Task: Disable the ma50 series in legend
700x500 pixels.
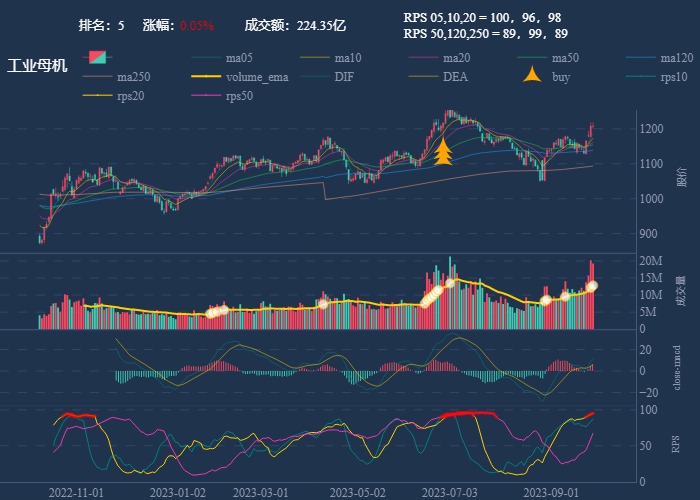Action: [565, 58]
